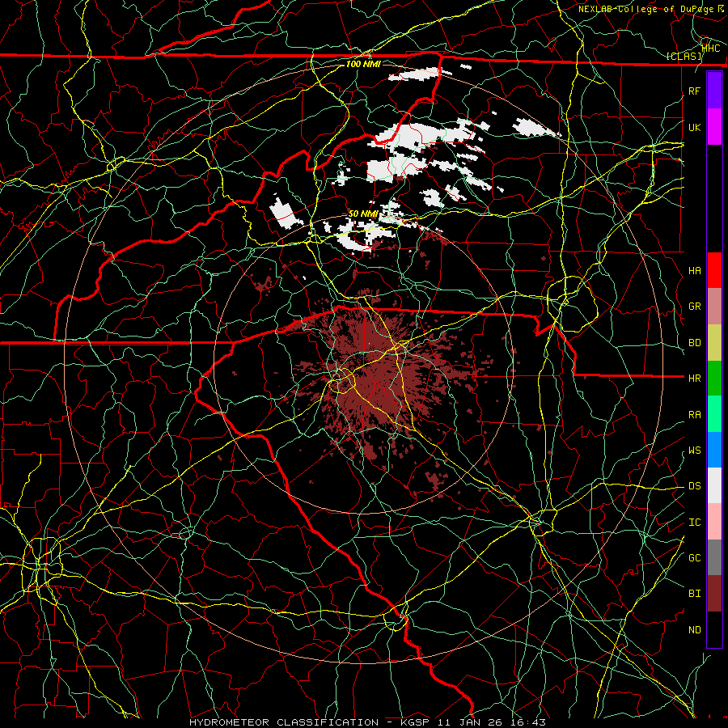Click the BI legend label
Image resolution: width=728 pixels, height=728 pixels.
[x=694, y=594]
